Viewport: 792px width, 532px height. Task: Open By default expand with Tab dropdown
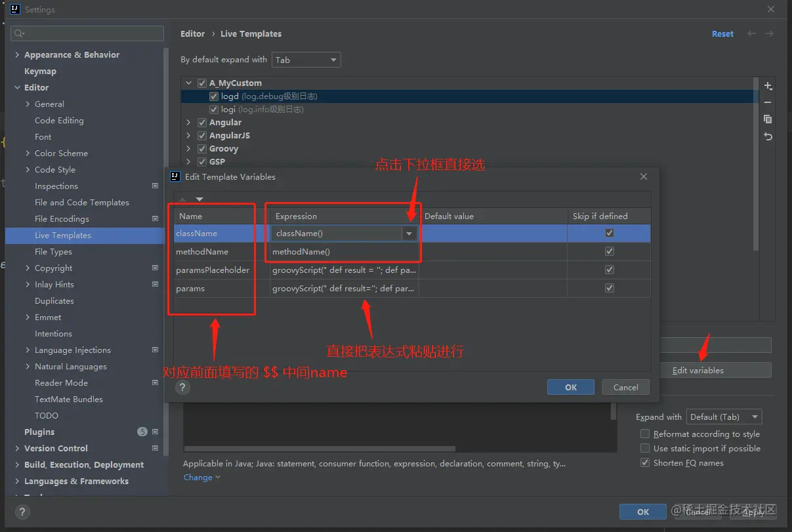pyautogui.click(x=306, y=60)
